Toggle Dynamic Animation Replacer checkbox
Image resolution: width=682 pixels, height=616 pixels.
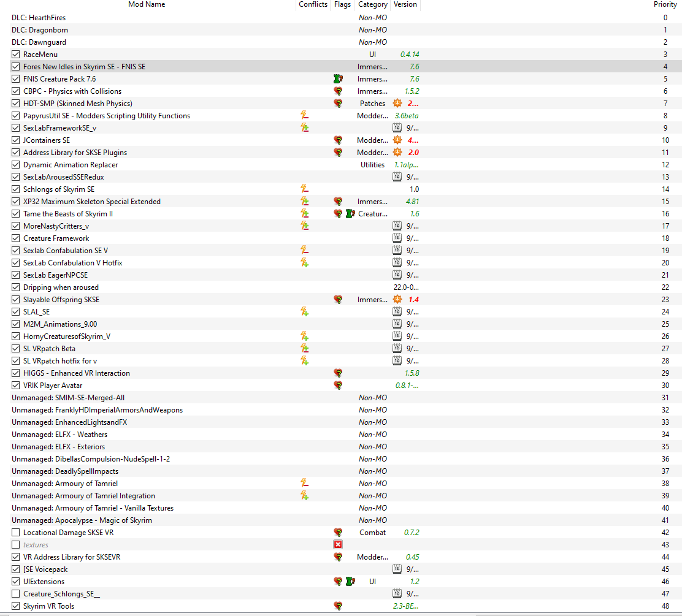(16, 165)
